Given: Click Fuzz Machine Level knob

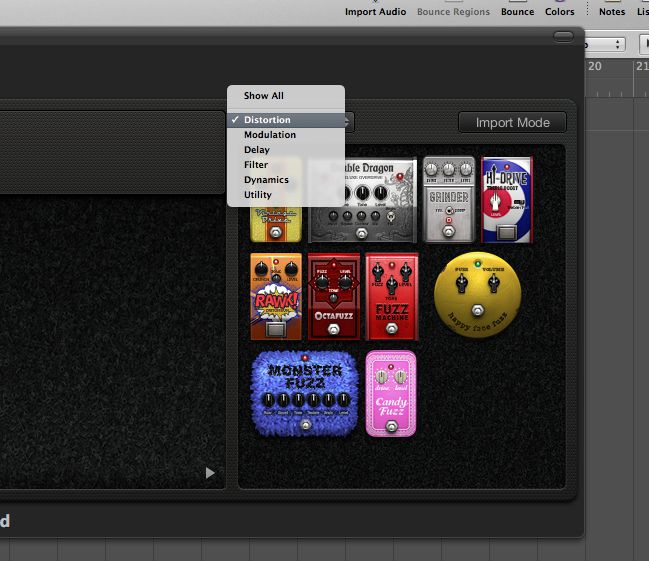Looking at the screenshot, I should [x=406, y=272].
